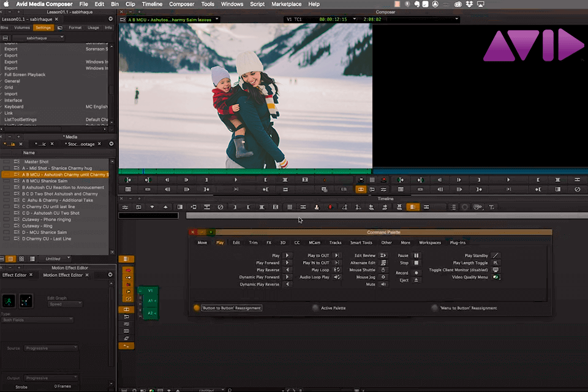Image resolution: width=588 pixels, height=392 pixels.
Task: Switch to the Workspaces tab in Command Palette
Action: [430, 243]
